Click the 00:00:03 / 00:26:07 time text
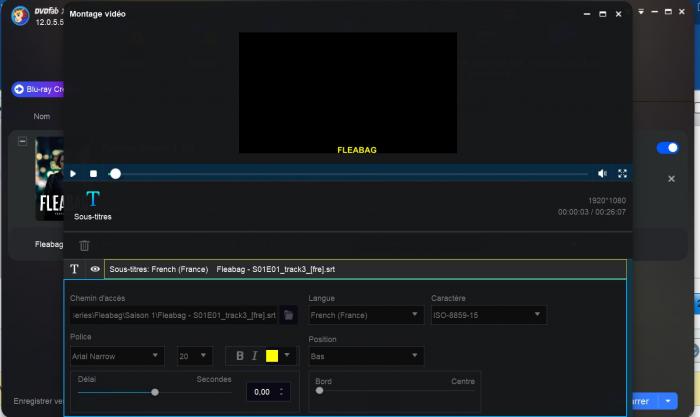The height and width of the screenshot is (417, 700). (x=592, y=212)
